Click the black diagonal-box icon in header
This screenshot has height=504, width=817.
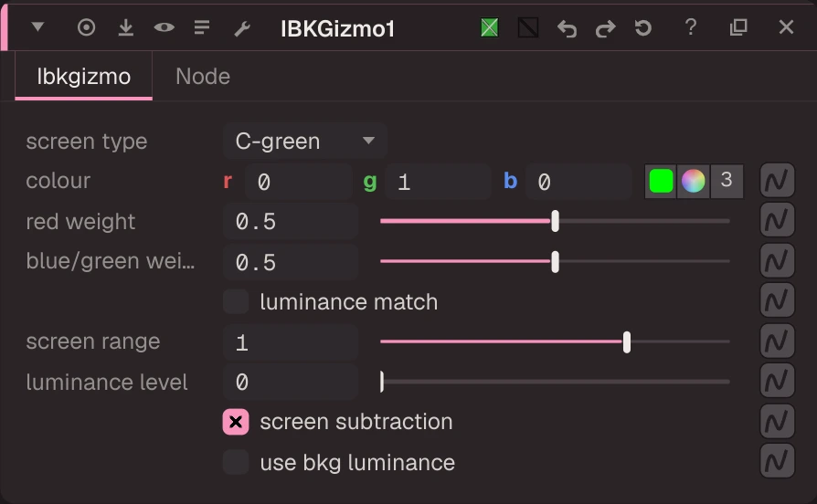pyautogui.click(x=528, y=27)
